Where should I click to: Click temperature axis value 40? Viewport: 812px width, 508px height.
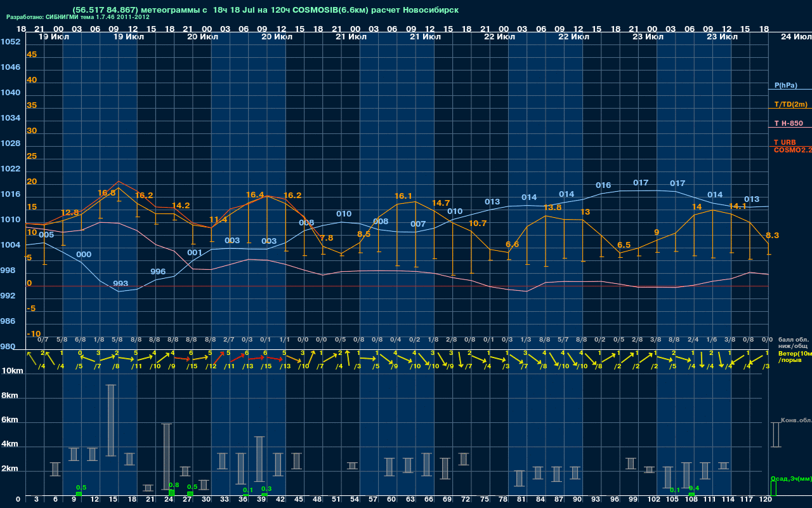32,80
